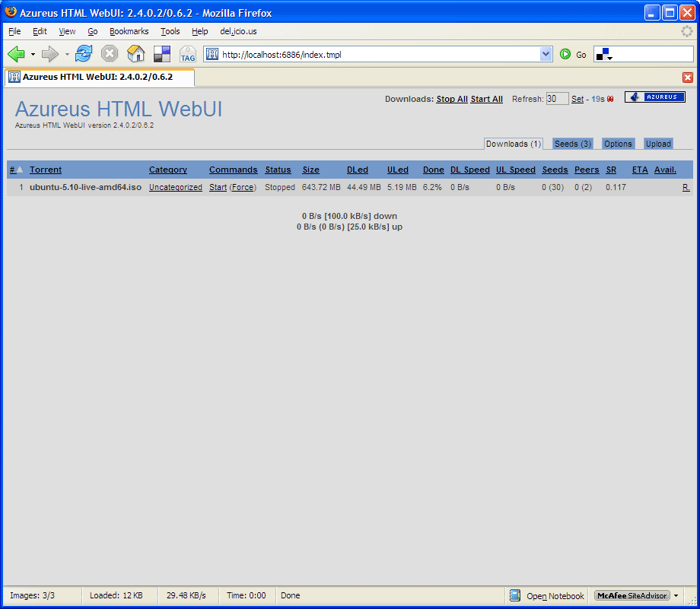The width and height of the screenshot is (700, 609).
Task: Click the Firefox logo in the title bar
Action: pyautogui.click(x=11, y=12)
